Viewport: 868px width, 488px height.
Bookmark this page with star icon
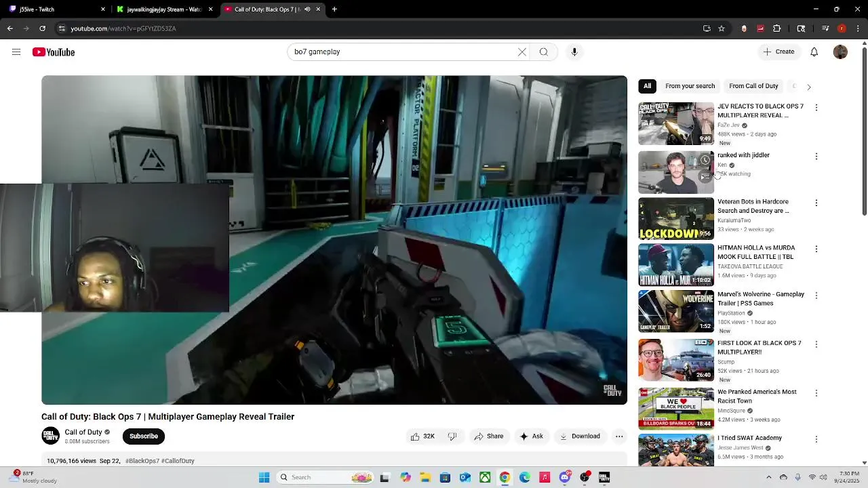click(722, 28)
